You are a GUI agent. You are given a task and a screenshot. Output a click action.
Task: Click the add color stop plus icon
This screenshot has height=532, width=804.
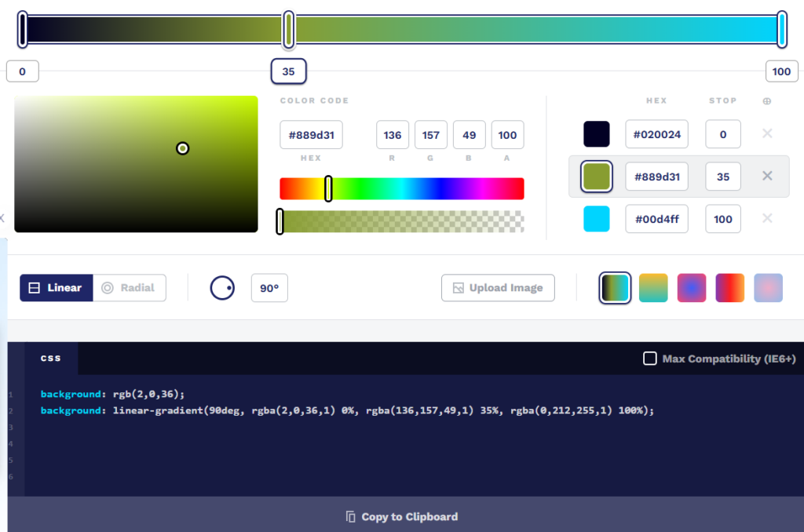(767, 101)
